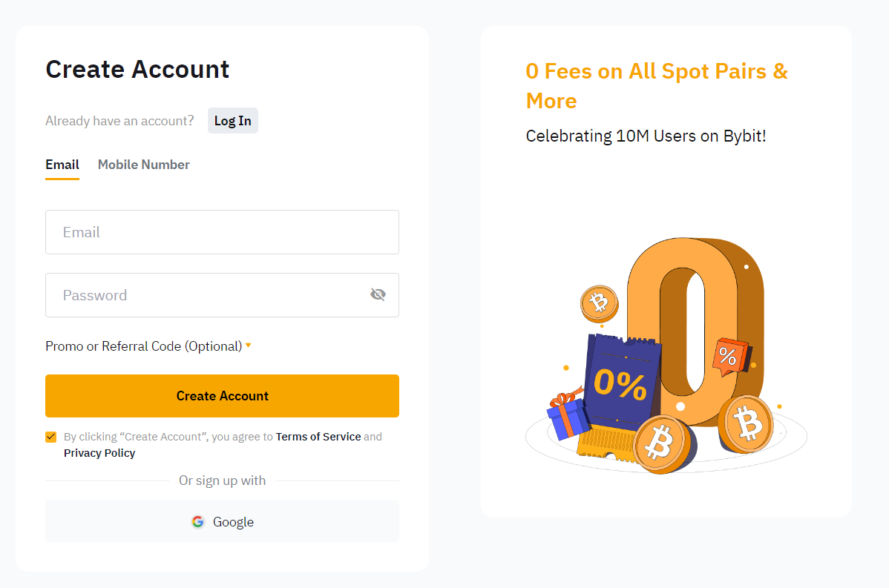Screen dimensions: 889x588
Task: Expand the Promo or Referral Code arrow
Action: [x=249, y=346]
